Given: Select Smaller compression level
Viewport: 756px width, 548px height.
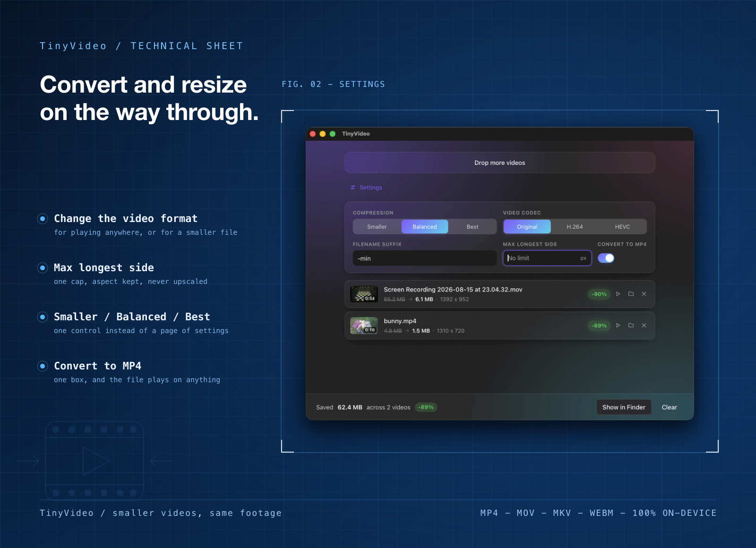Looking at the screenshot, I should pyautogui.click(x=377, y=227).
